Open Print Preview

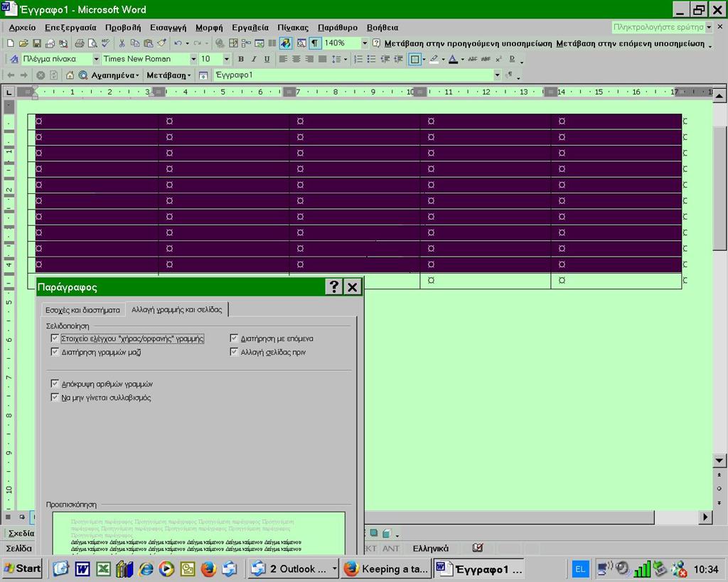click(92, 43)
